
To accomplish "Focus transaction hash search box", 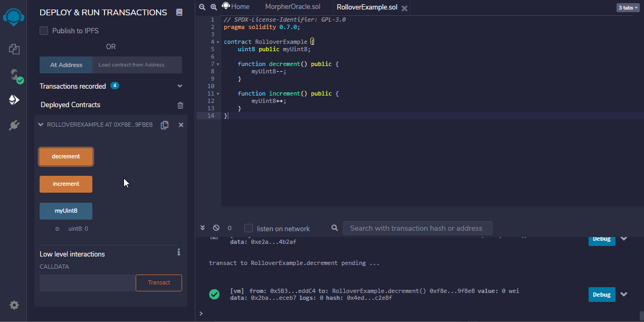I will coord(418,228).
